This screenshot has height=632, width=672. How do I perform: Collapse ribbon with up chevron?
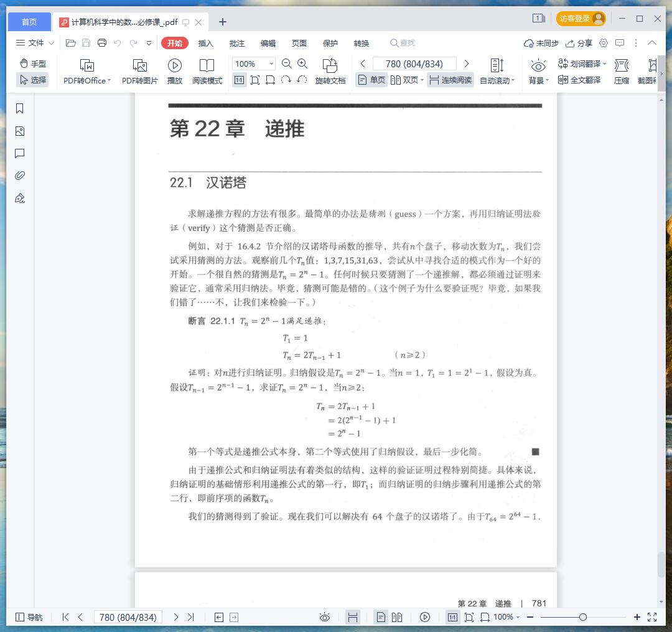(652, 43)
